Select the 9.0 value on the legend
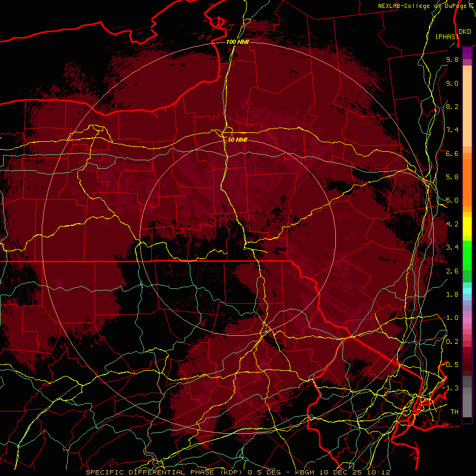 click(452, 83)
